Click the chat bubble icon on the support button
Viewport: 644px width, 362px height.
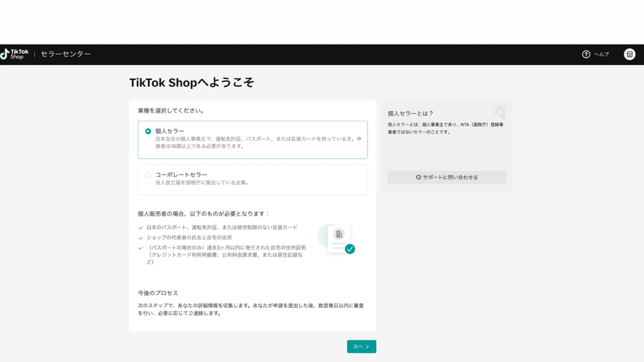tap(419, 178)
